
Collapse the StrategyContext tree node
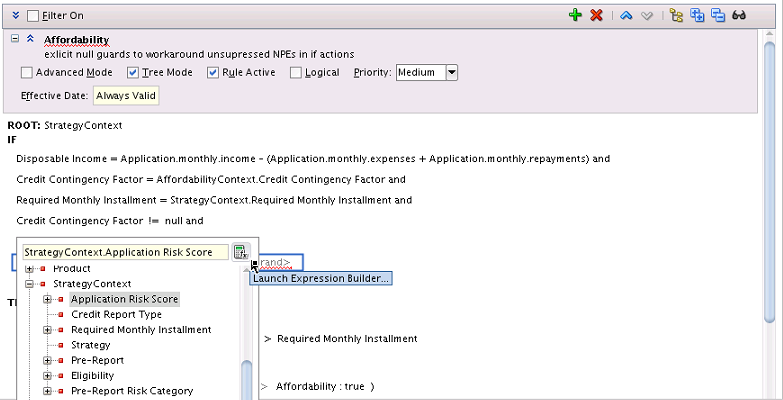(29, 284)
